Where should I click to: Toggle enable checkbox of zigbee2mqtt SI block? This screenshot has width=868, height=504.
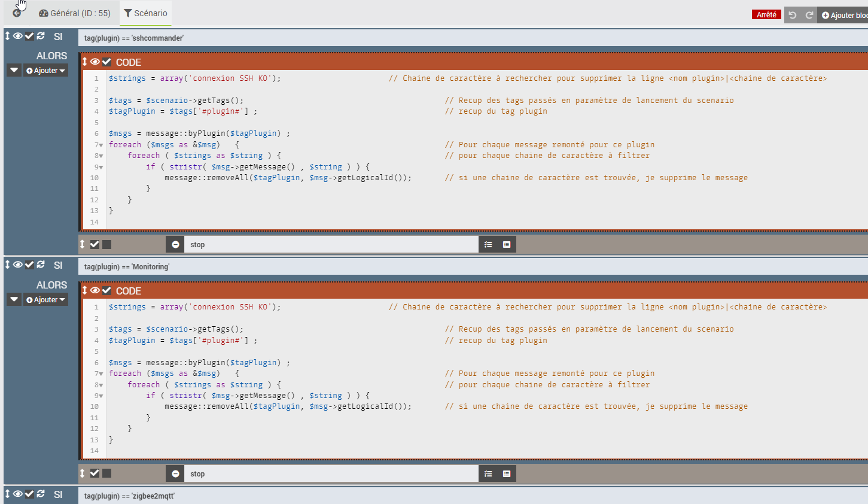(29, 494)
